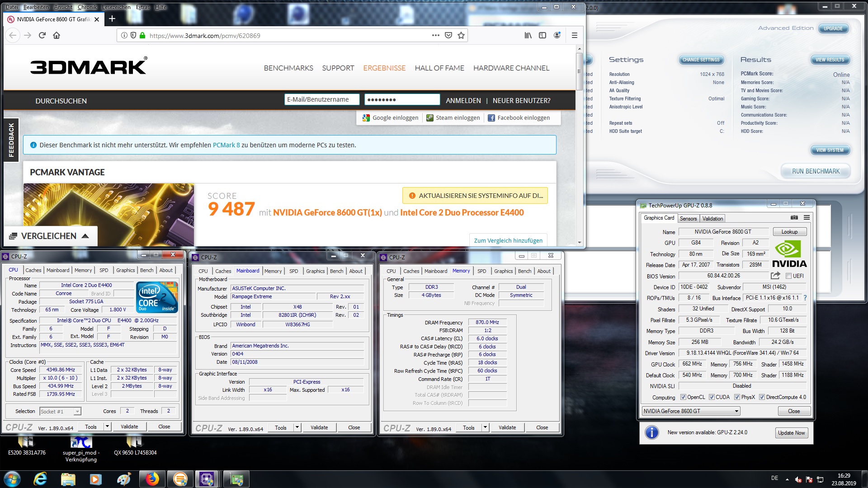Open bus interface help question mark
The image size is (868, 488).
(x=805, y=298)
